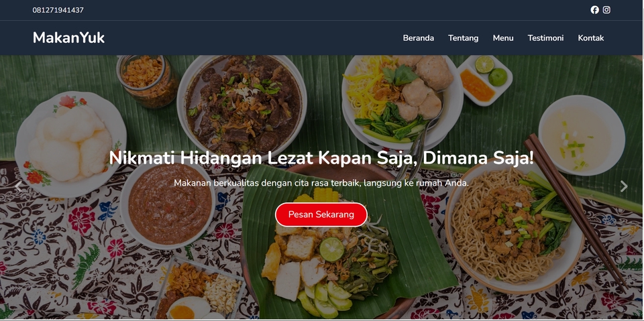Go to the previous carousel slide

[18, 186]
